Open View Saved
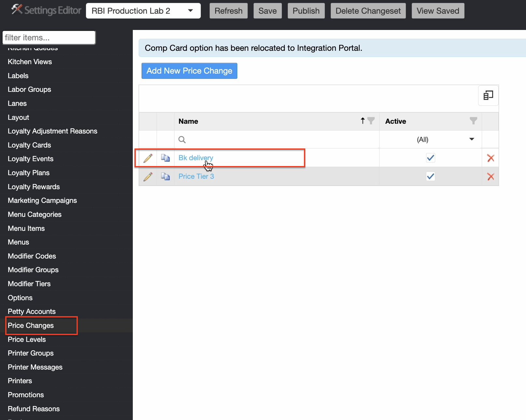Viewport: 526px width, 420px height. [438, 11]
